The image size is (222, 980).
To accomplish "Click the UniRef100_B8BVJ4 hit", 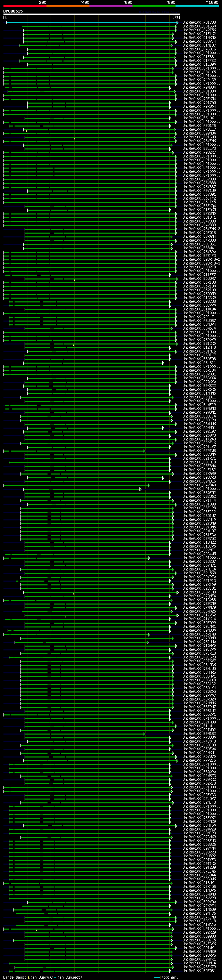I will [199, 41].
